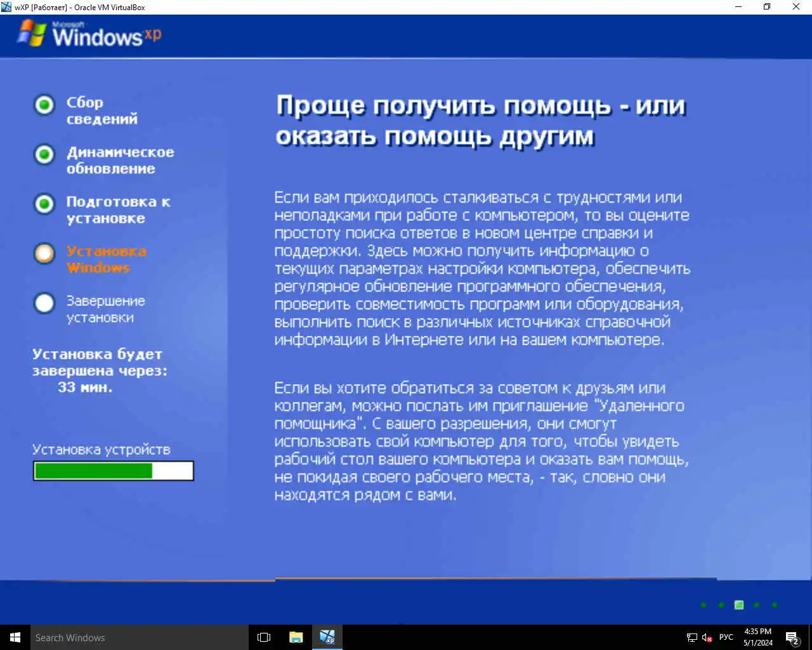Select the Завершение установки step indicator
Screen dimensions: 812x650
[44, 303]
